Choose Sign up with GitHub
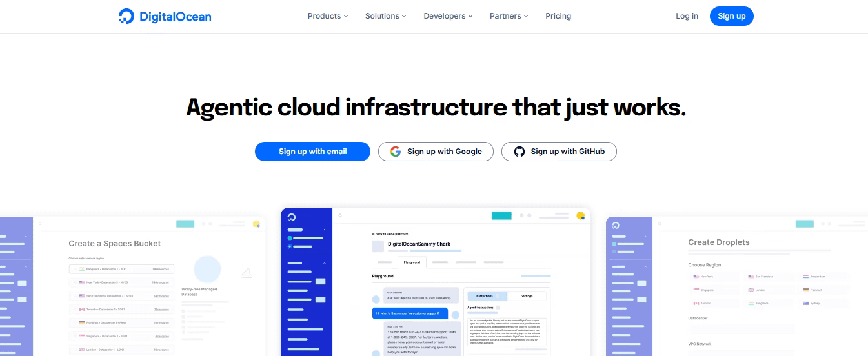 (559, 152)
